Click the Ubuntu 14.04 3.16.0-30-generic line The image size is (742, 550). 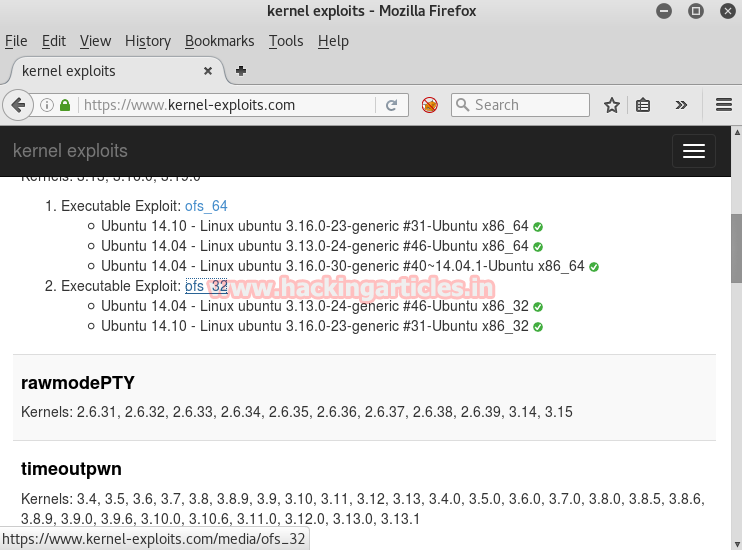click(x=343, y=266)
